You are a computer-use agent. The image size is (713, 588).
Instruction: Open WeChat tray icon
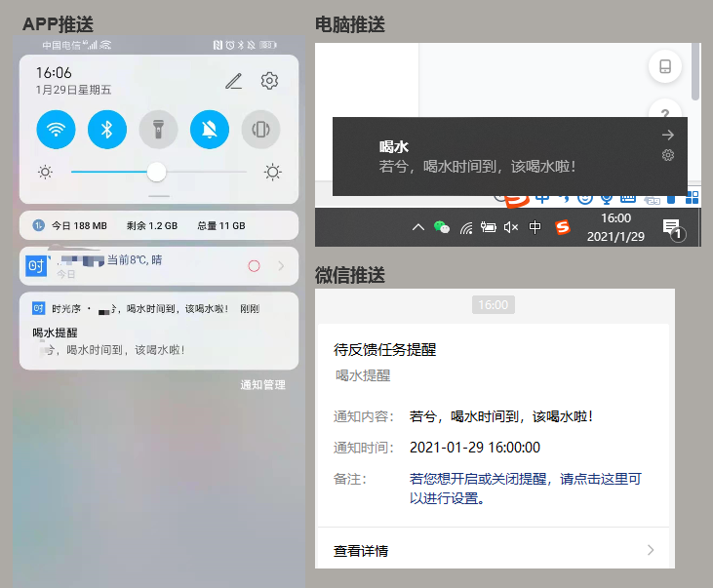coord(442,226)
